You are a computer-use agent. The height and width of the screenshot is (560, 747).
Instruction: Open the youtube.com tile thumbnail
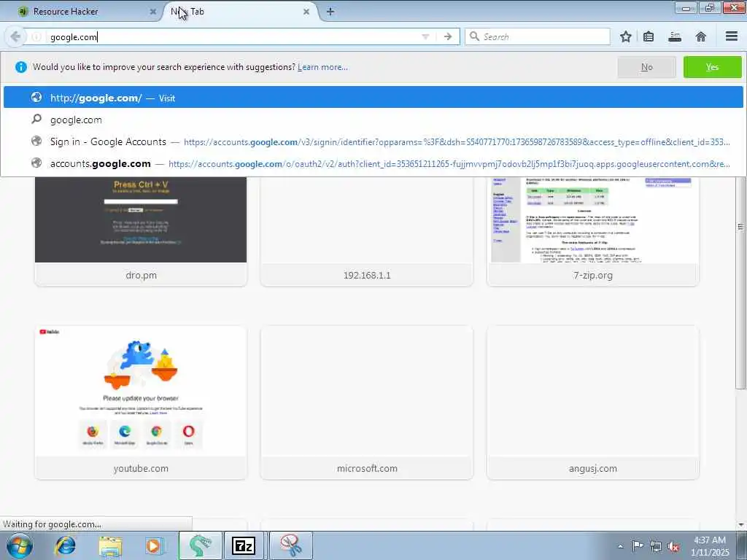(x=141, y=391)
